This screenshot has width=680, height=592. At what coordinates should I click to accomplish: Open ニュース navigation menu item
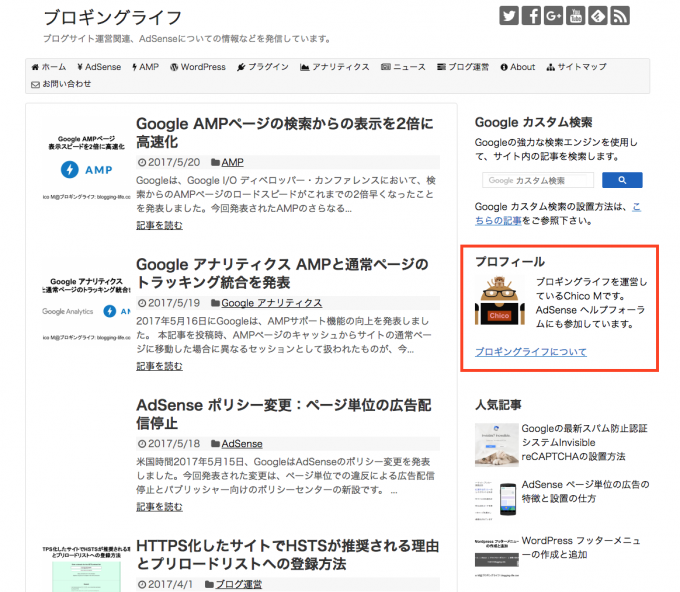coord(403,67)
